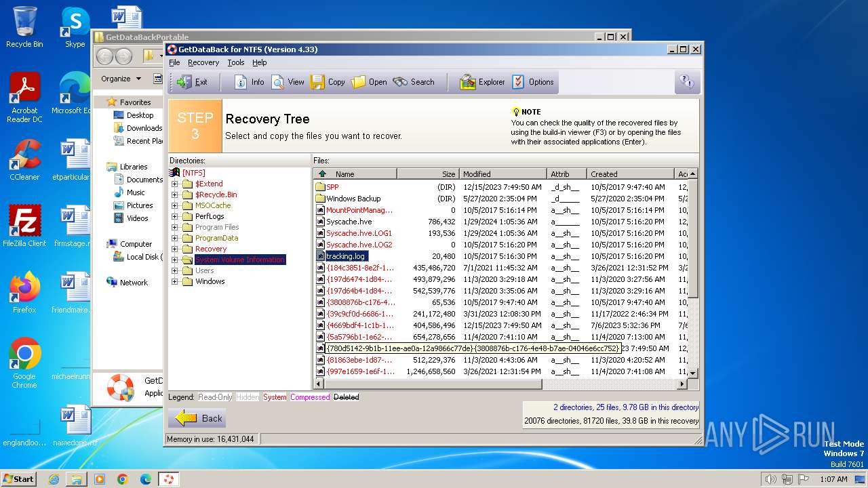Go up one level via Name column arrow
868x488 pixels.
(322, 174)
